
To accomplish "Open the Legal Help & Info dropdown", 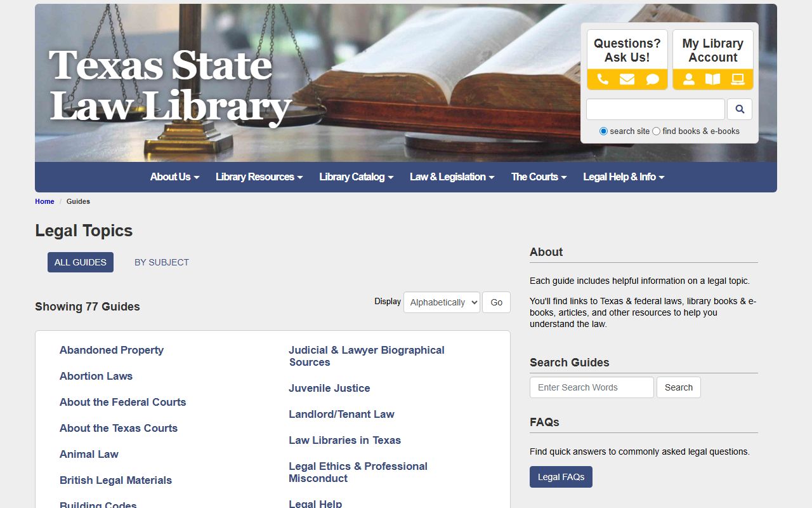I will click(x=624, y=177).
